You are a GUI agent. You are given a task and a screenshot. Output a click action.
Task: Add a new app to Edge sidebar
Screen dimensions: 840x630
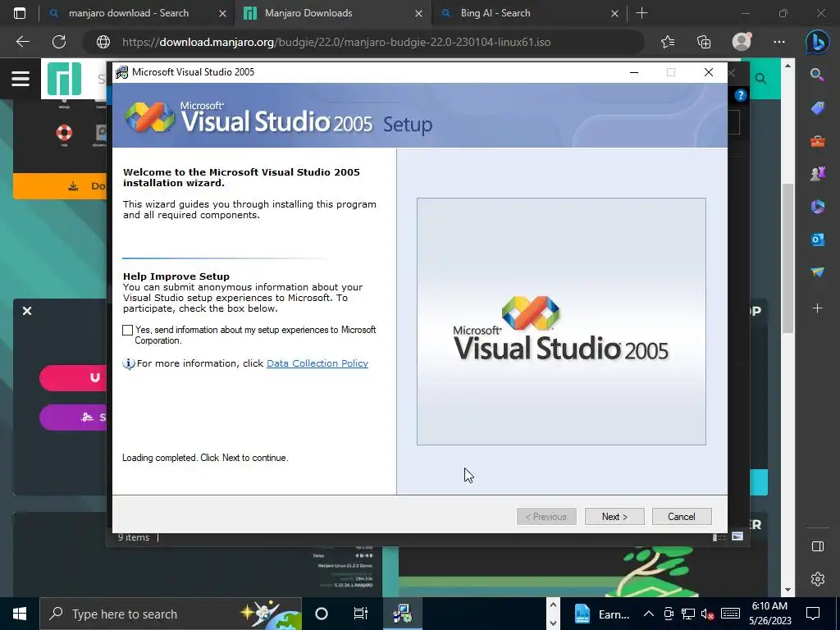coord(818,308)
